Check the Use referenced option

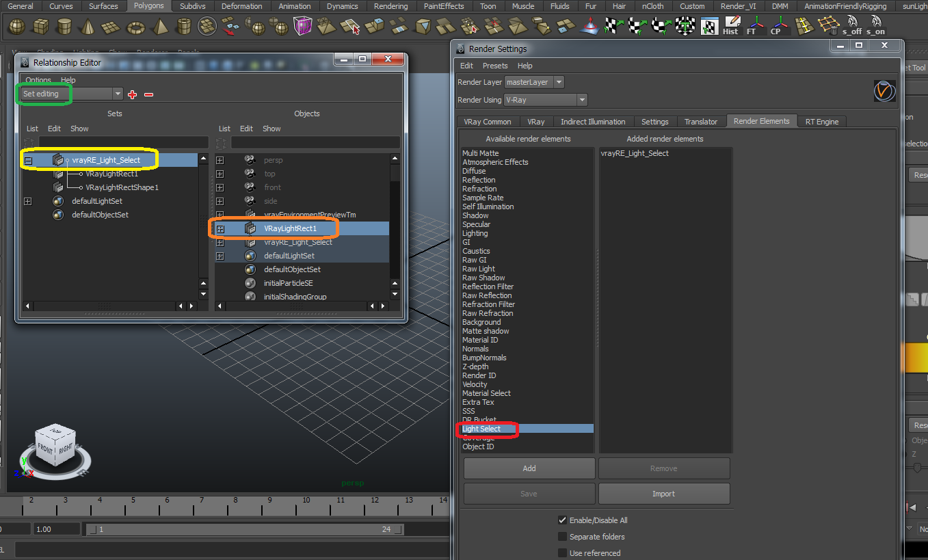[562, 553]
